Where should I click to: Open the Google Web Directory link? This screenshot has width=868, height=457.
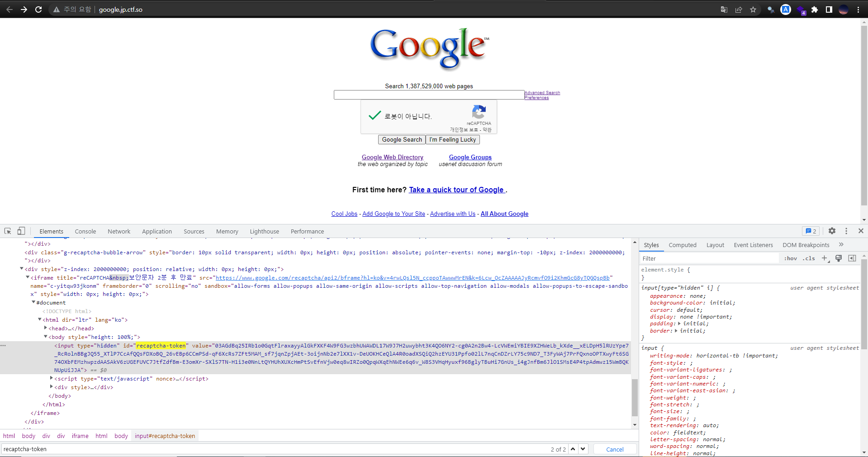pos(393,157)
